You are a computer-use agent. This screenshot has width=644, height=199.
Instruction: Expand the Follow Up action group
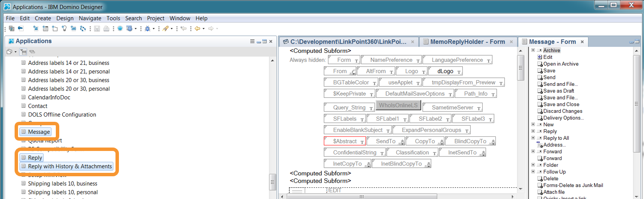(533, 172)
